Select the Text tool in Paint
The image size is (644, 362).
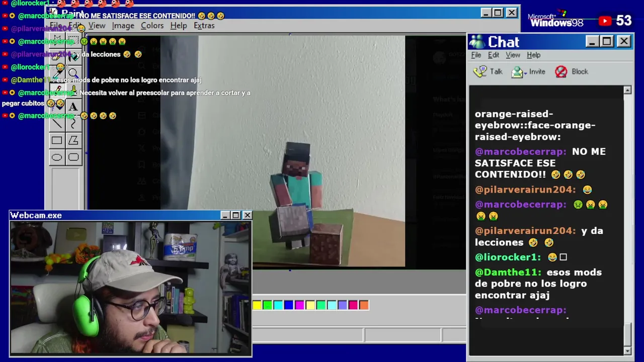[73, 107]
